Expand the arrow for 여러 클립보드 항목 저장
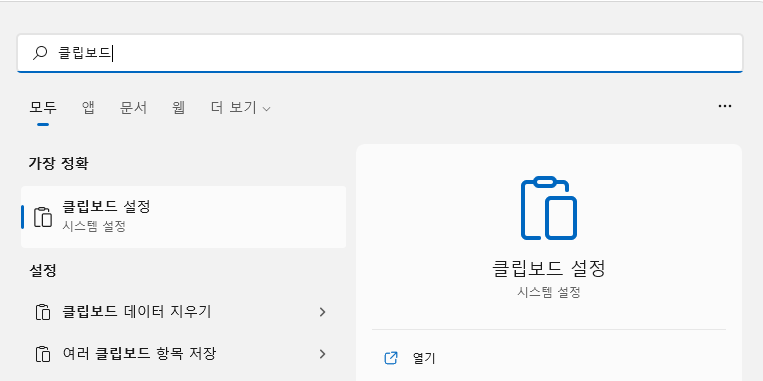763x381 pixels. tap(322, 354)
